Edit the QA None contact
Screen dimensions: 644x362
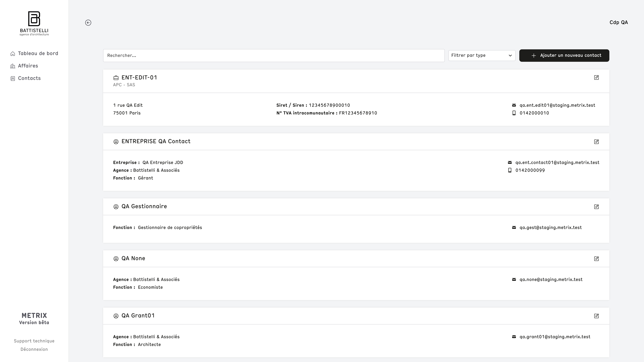click(596, 259)
